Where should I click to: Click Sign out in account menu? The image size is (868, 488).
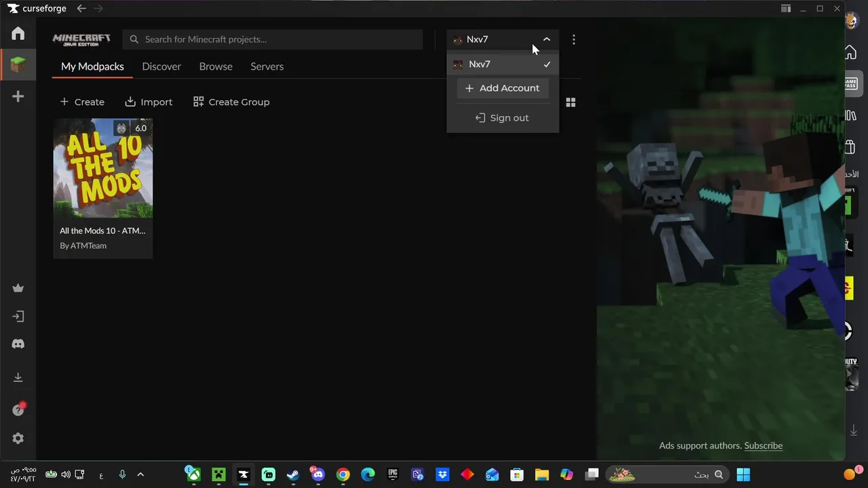click(502, 118)
